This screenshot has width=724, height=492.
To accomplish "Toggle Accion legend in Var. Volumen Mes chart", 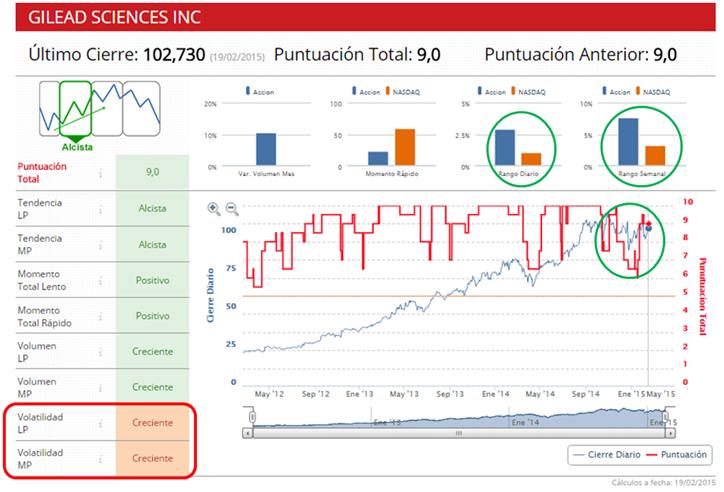I will tap(260, 92).
